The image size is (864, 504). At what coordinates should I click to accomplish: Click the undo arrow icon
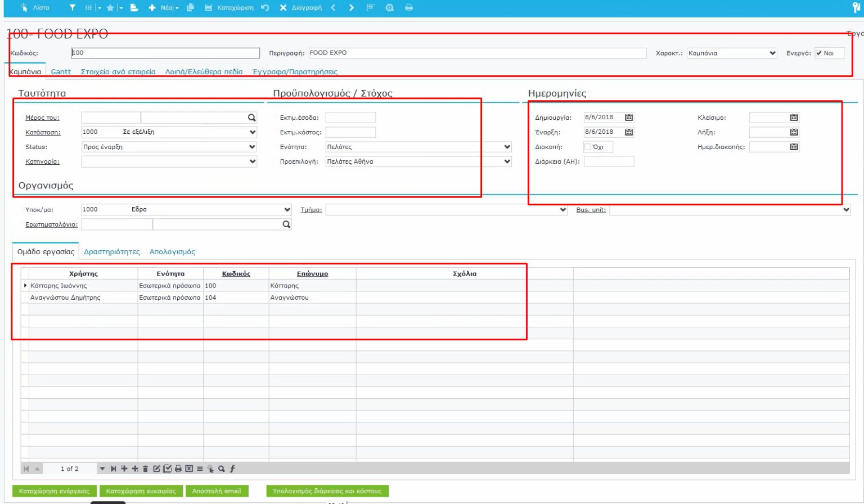tap(265, 8)
